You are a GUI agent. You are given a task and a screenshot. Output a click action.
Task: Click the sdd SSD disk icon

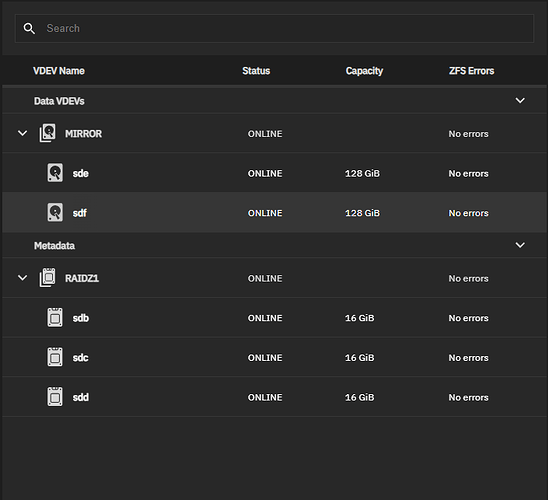click(55, 397)
